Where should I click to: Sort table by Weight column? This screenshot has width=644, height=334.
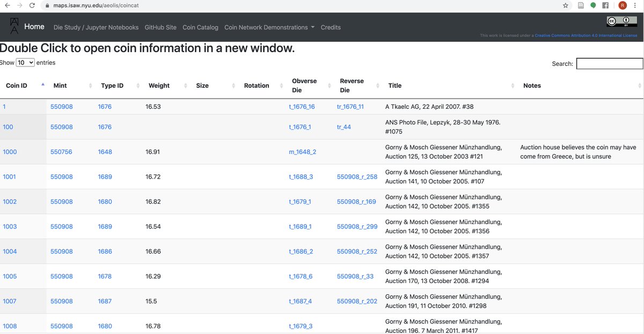coord(166,86)
